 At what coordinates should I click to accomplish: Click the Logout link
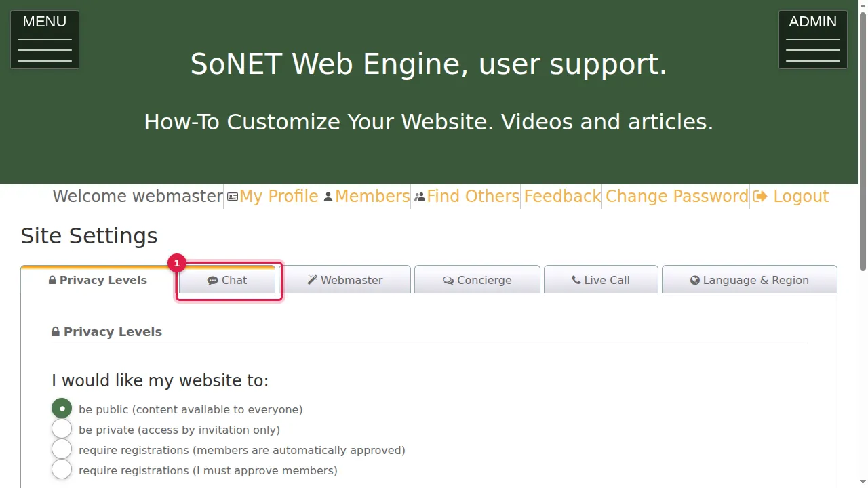click(801, 197)
